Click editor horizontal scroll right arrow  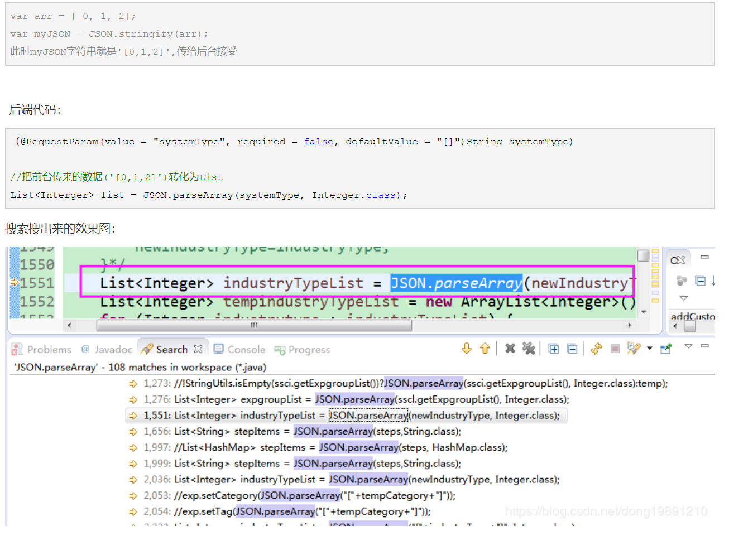630,325
